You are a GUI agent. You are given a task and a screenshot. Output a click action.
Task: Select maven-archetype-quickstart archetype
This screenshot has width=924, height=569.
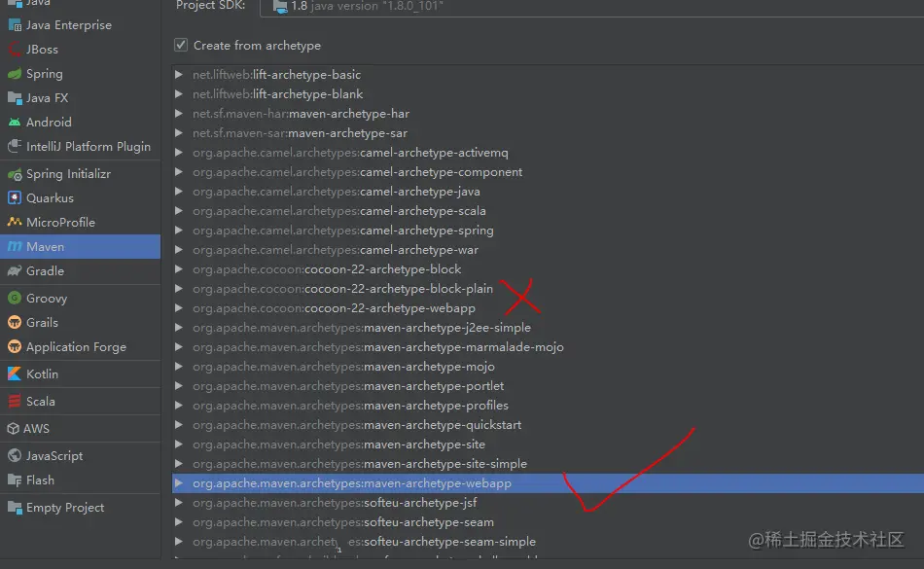click(x=357, y=425)
